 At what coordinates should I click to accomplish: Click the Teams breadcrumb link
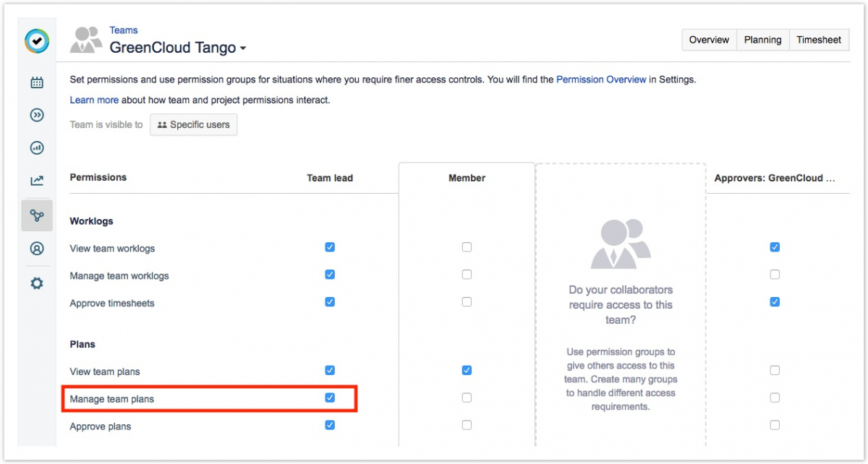(x=124, y=30)
